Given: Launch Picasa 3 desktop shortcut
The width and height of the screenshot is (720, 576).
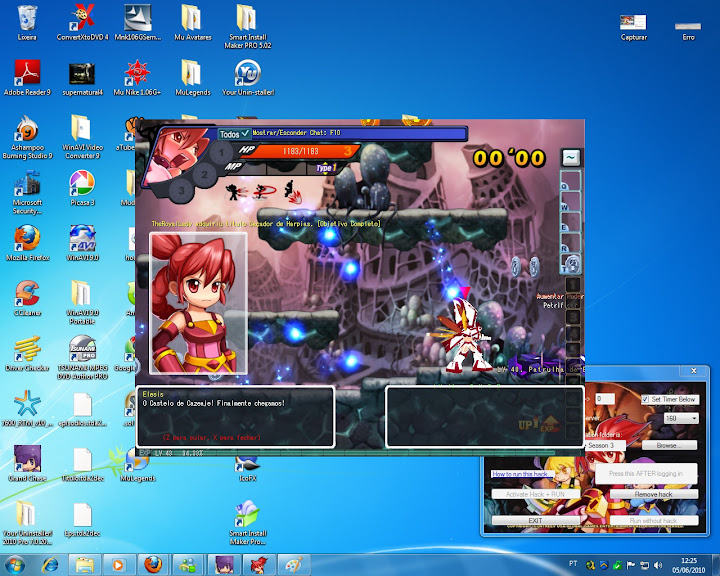Looking at the screenshot, I should (82, 188).
